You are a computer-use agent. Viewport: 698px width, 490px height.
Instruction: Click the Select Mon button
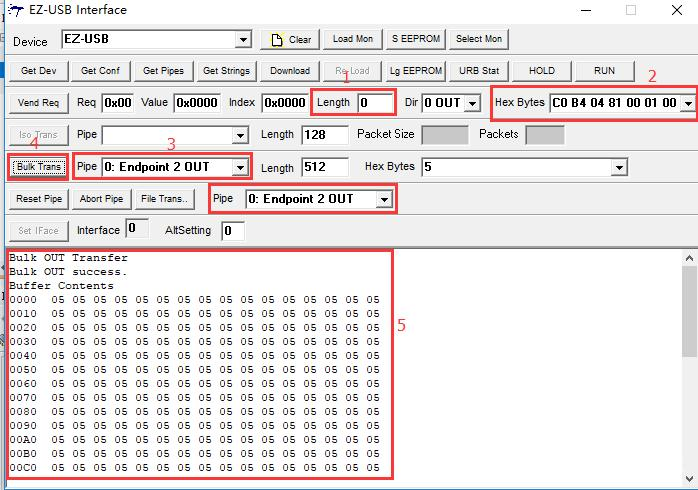coord(479,39)
